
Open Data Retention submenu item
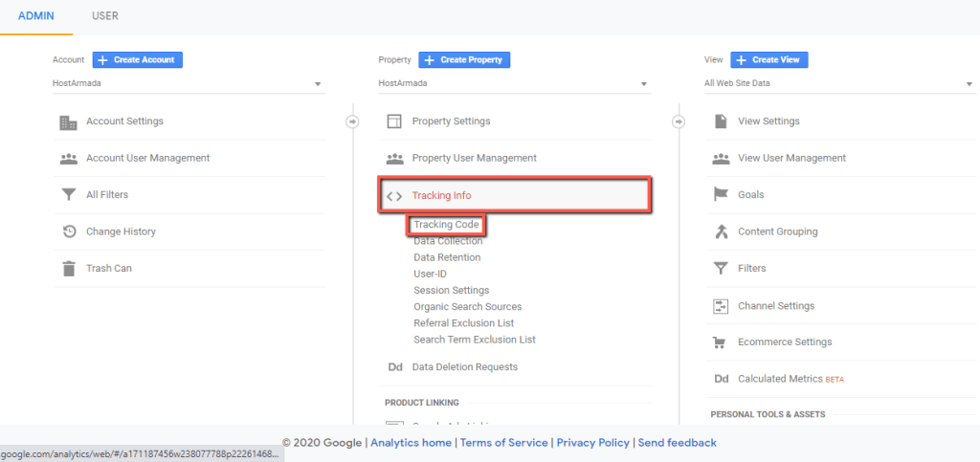[447, 257]
